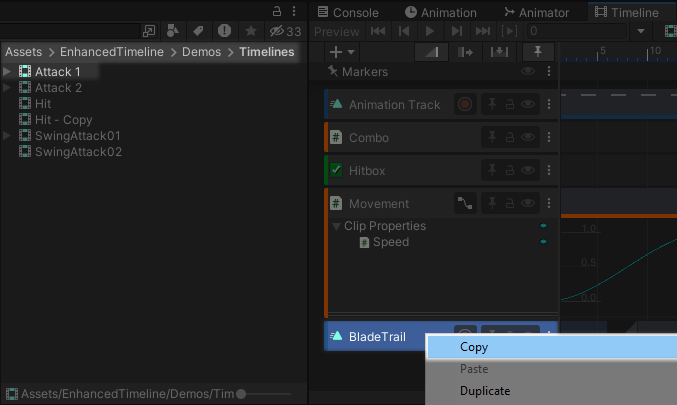
Task: Collapse the Clip Properties section
Action: coord(337,226)
